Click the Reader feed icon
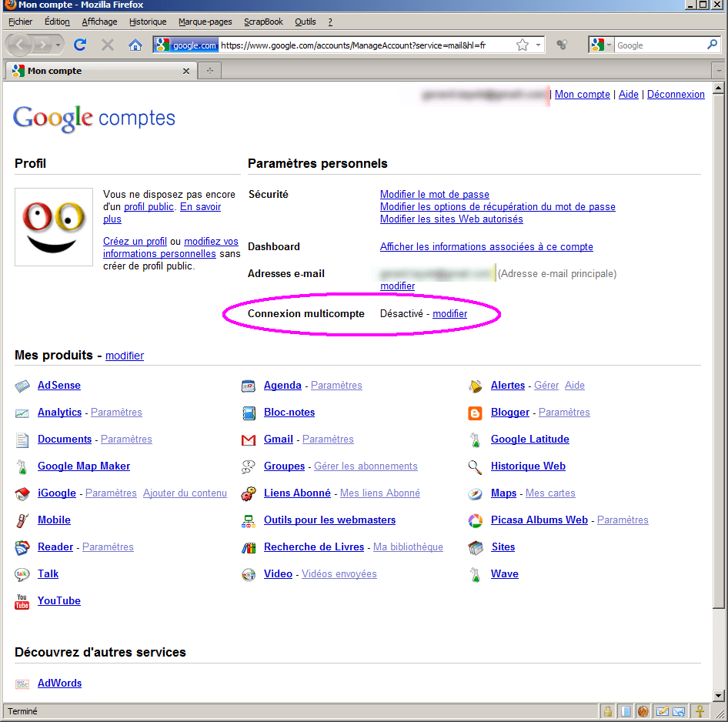 point(22,547)
